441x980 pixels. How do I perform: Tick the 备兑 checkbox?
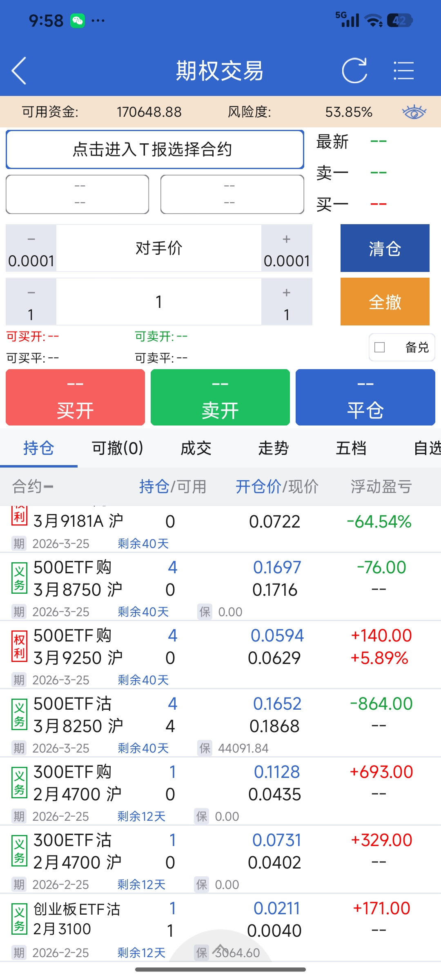pyautogui.click(x=380, y=347)
